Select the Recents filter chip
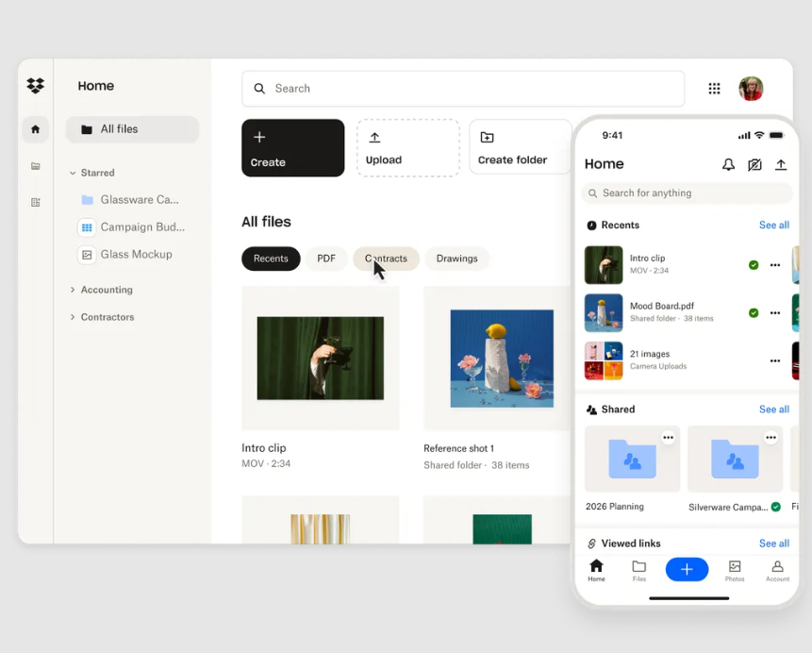The width and height of the screenshot is (812, 653). 271,259
